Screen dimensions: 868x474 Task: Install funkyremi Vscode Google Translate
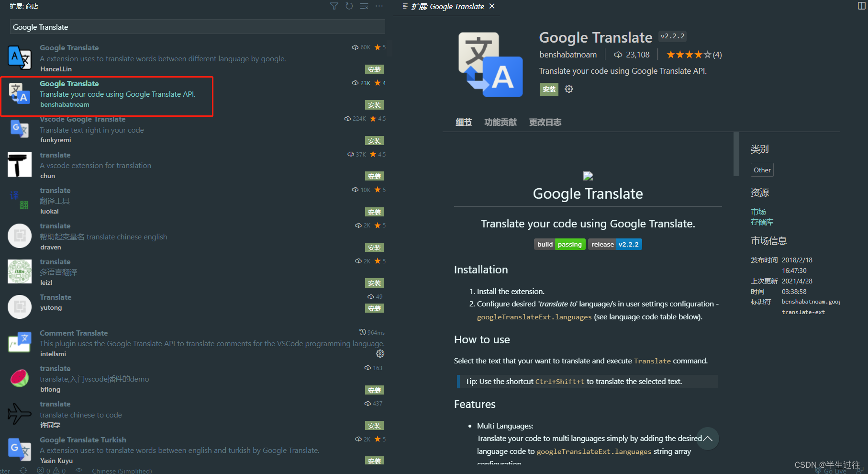tap(374, 141)
